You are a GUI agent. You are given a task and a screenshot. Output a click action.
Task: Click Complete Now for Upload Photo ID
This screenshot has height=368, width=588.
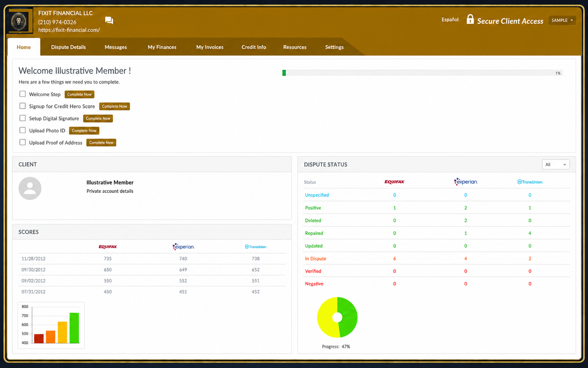coord(84,131)
